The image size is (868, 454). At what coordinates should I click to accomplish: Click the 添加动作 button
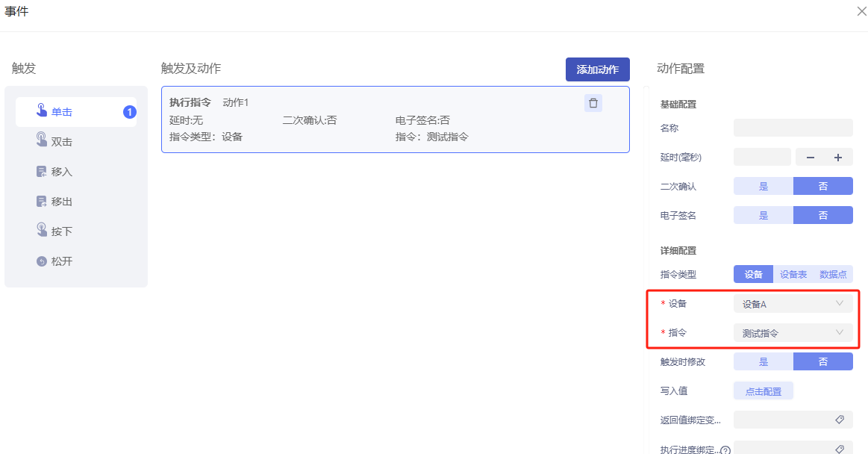click(x=598, y=69)
